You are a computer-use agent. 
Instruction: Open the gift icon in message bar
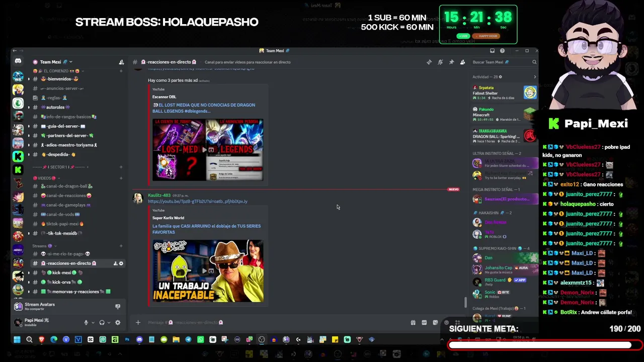click(413, 323)
